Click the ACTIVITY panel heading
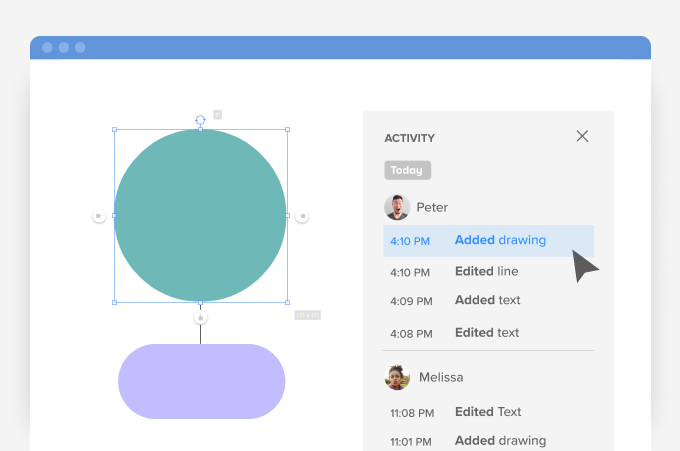Viewport: 680px width, 451px height. [x=409, y=138]
